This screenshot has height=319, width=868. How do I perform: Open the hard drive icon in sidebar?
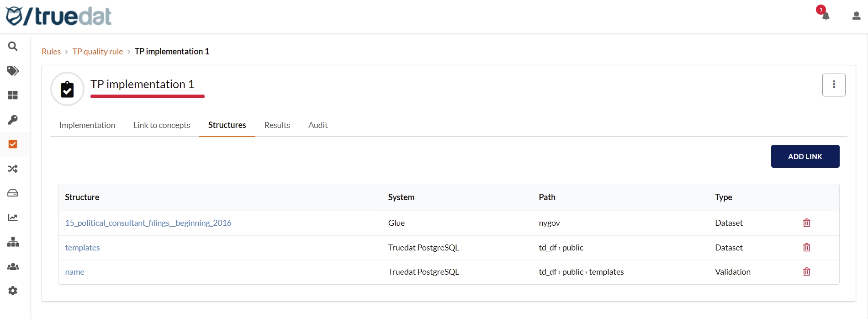click(13, 193)
